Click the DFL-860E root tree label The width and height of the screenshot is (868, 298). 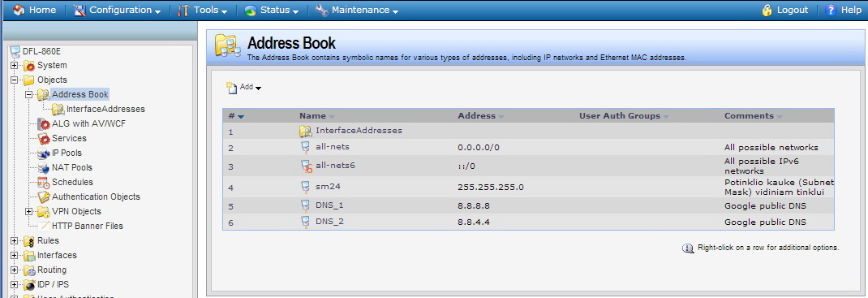tap(42, 51)
